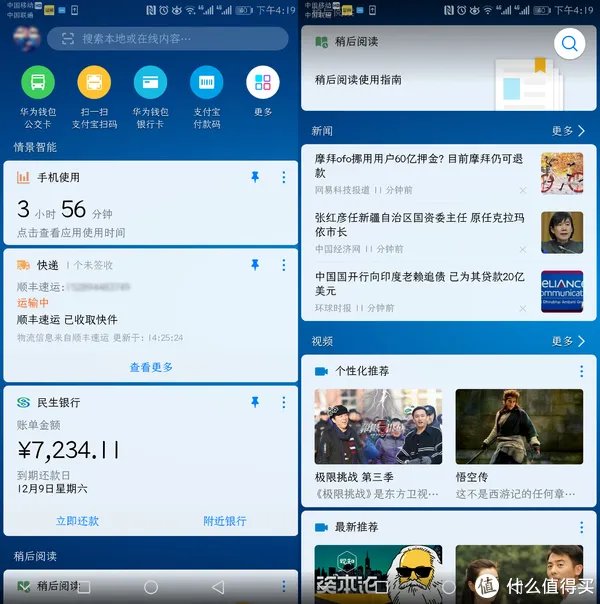Tap the express delivery truck icon

pos(23,265)
